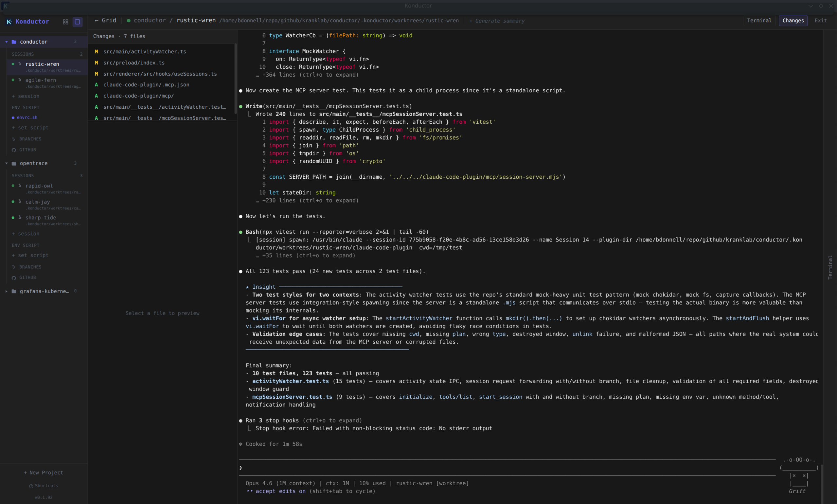Click New Project at sidebar bottom
This screenshot has height=504, width=837.
tap(44, 473)
